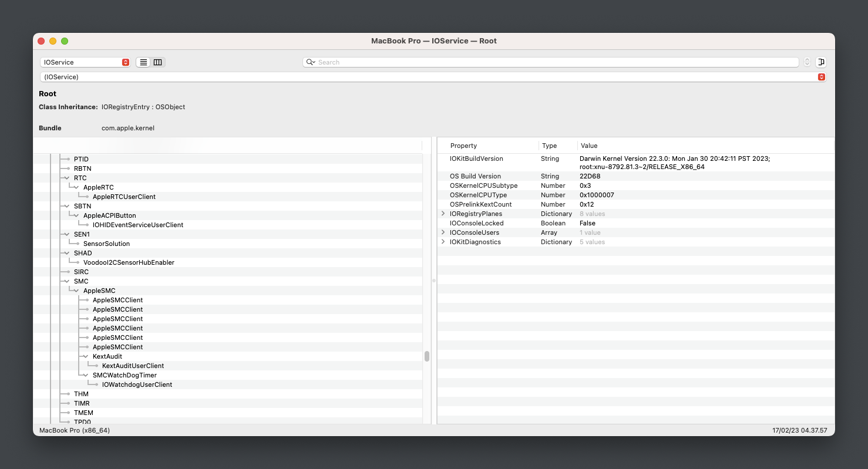868x469 pixels.
Task: Open the (IOService) path dropdown
Action: (433, 77)
